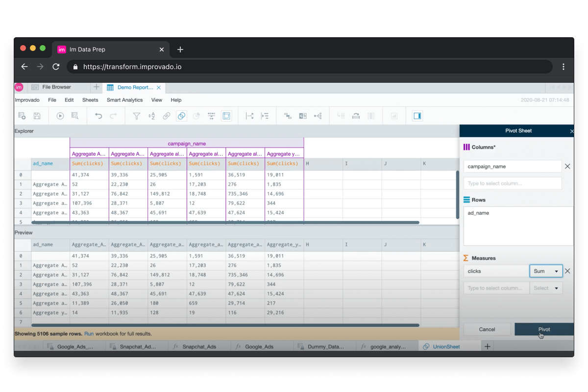Remove campaign_name column with the X
Viewport: 588px width, 392px height.
[x=567, y=166]
